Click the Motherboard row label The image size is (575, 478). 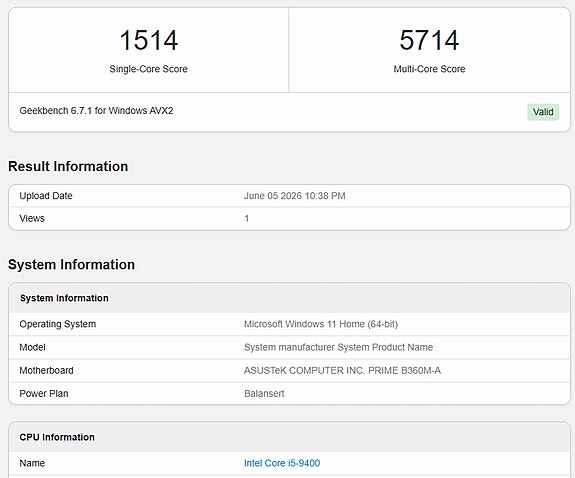(x=47, y=371)
